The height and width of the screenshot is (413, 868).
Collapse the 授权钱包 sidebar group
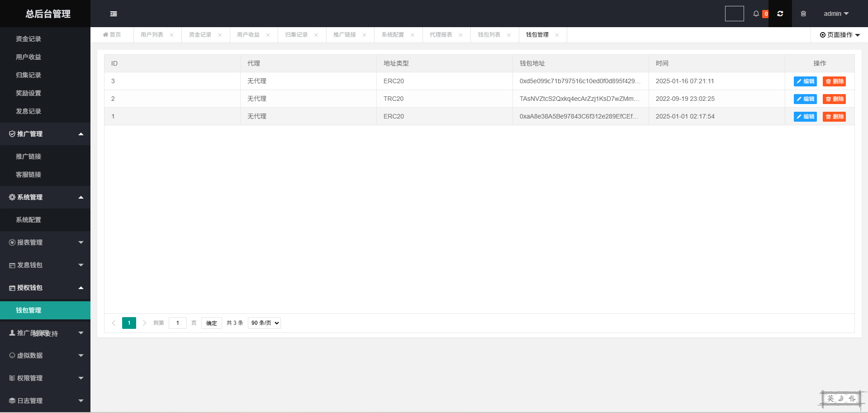point(45,288)
